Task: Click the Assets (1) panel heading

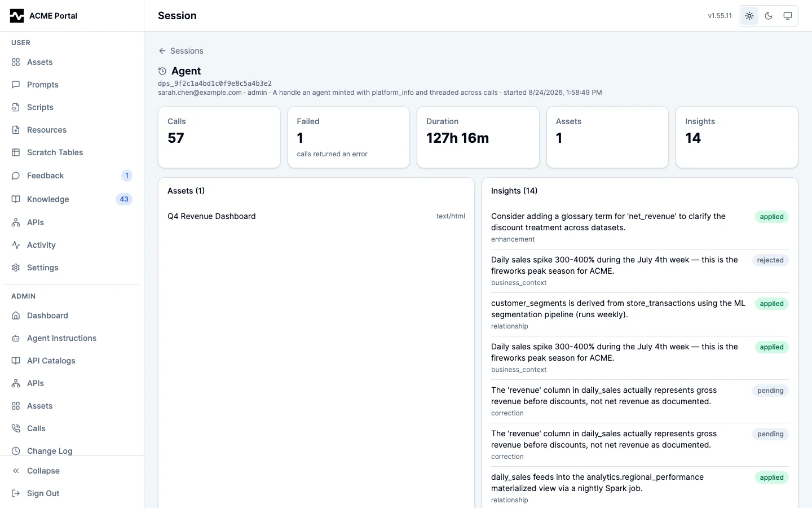Action: (186, 191)
